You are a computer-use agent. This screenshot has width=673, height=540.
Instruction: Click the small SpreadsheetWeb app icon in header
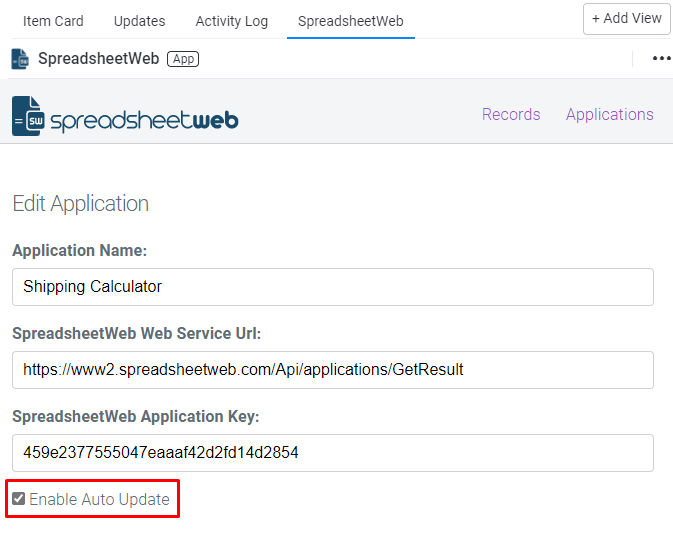coord(20,59)
